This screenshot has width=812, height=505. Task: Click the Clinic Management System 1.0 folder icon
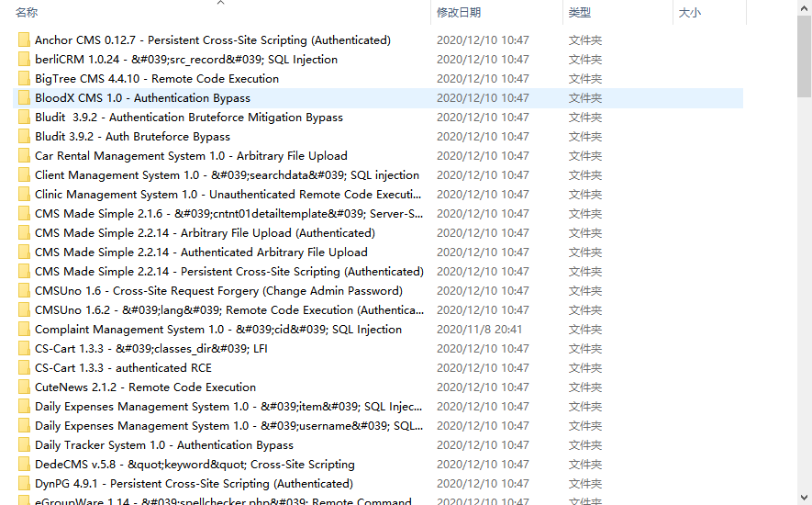coord(24,194)
